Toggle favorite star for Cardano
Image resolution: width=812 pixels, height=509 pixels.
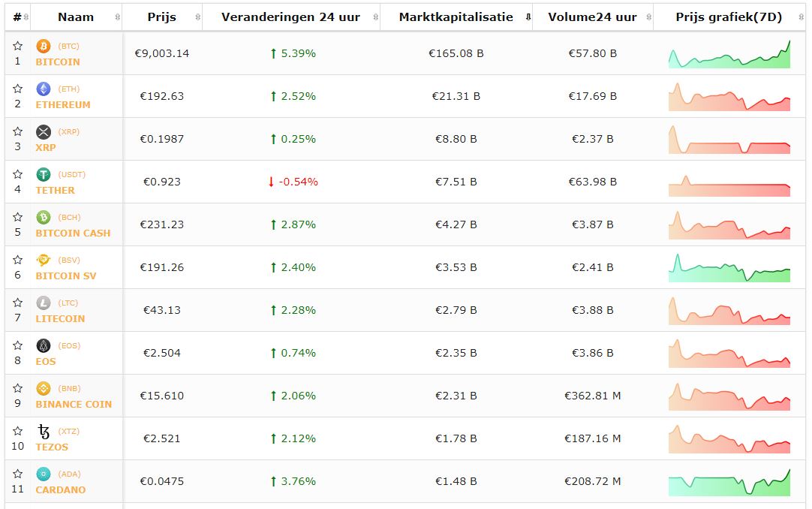(18, 474)
